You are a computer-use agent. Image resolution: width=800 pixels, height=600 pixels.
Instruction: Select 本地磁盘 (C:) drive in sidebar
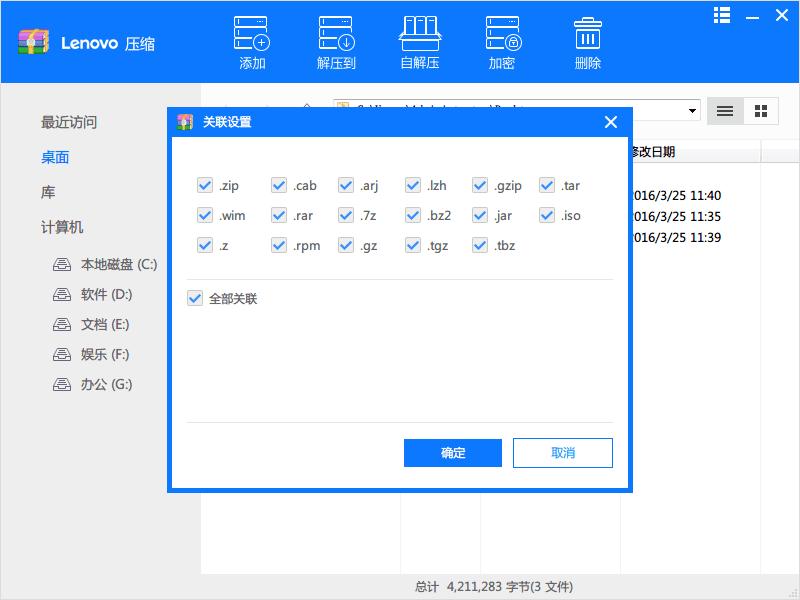pyautogui.click(x=118, y=265)
